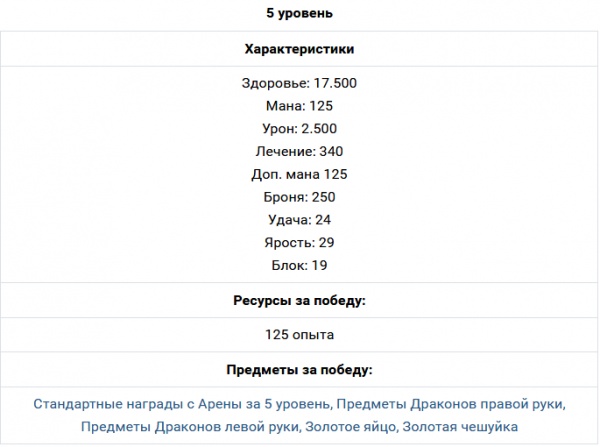
Task: Click the 'Доп. мана 125' line
Action: [x=300, y=174]
